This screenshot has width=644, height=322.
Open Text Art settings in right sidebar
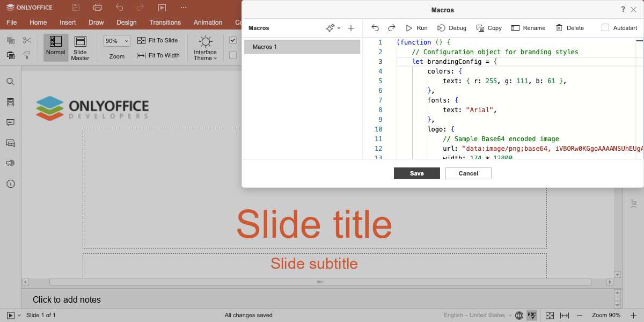click(633, 203)
